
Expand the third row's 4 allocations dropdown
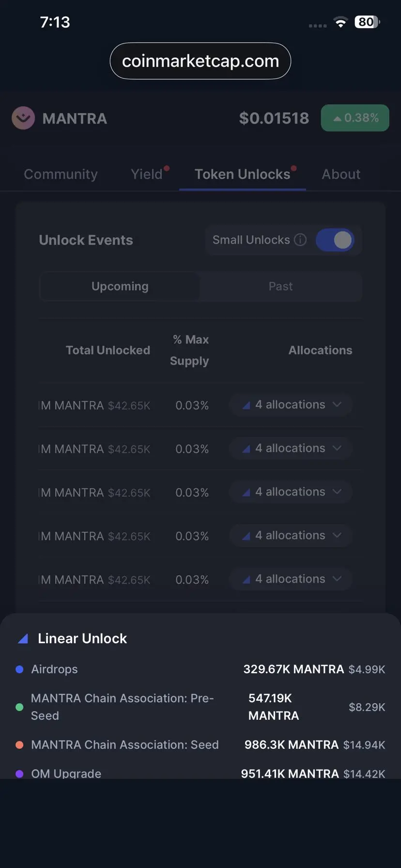point(291,492)
